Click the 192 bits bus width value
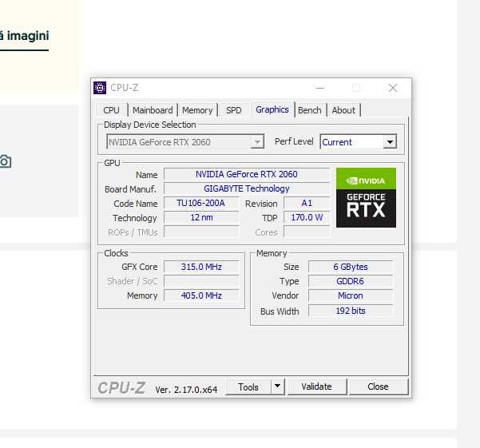This screenshot has height=448, width=480. [x=351, y=311]
